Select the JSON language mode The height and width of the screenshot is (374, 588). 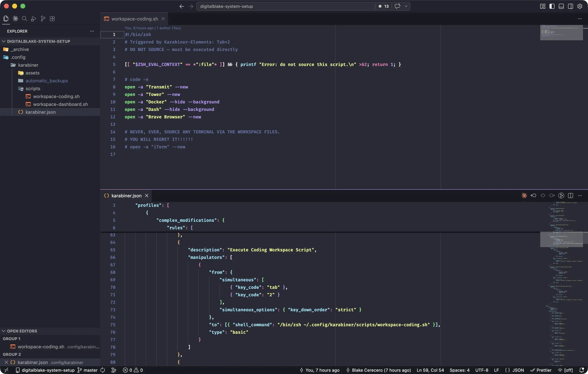pos(515,370)
